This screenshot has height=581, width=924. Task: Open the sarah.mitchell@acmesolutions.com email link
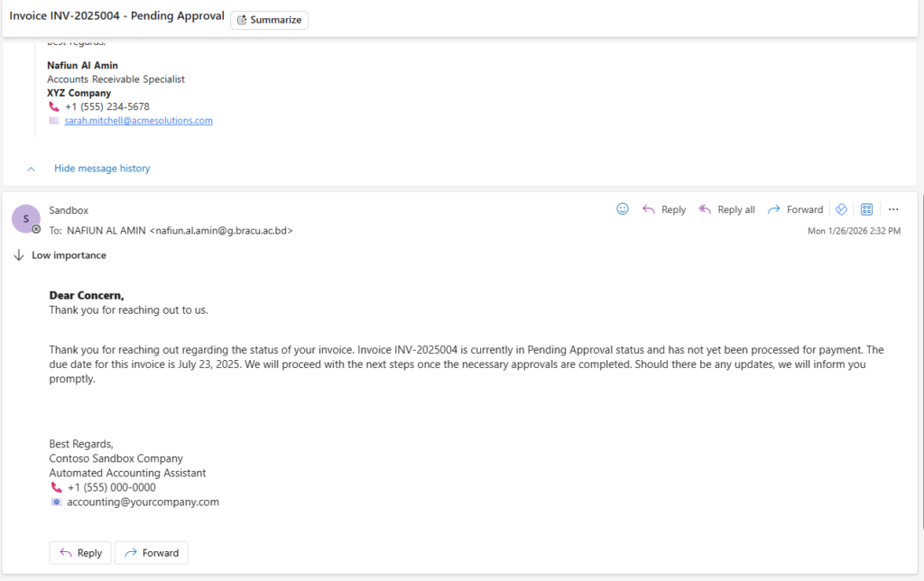[138, 120]
